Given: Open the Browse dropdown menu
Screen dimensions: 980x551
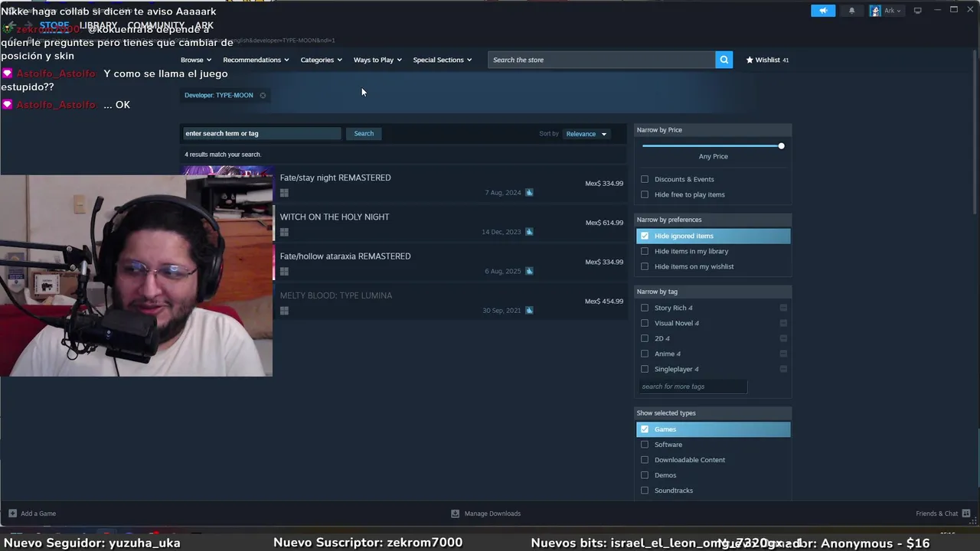Looking at the screenshot, I should point(196,60).
